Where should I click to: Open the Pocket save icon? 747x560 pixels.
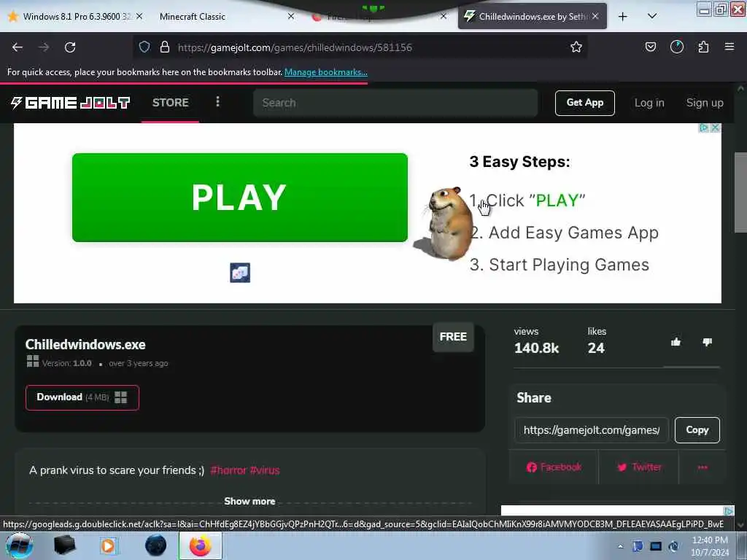click(650, 47)
